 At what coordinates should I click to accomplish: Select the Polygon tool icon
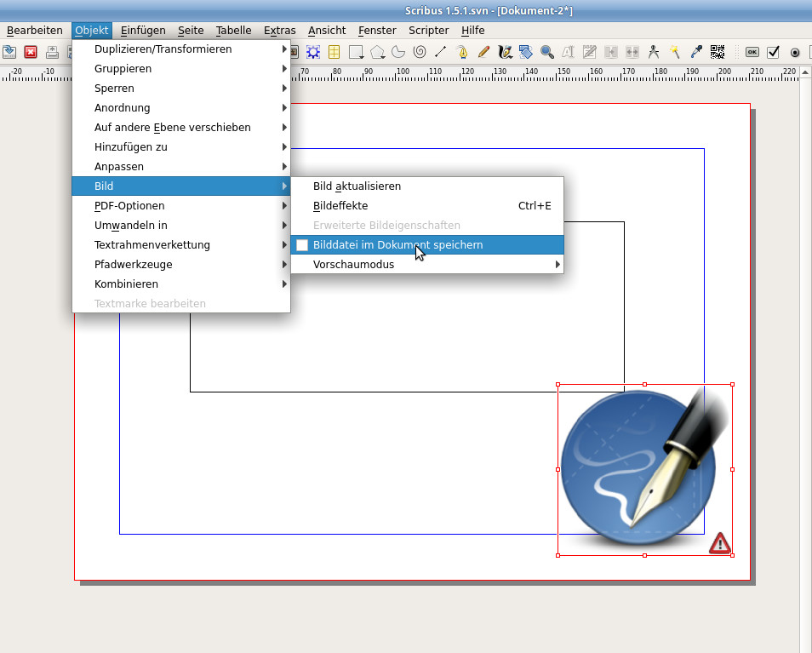click(378, 52)
